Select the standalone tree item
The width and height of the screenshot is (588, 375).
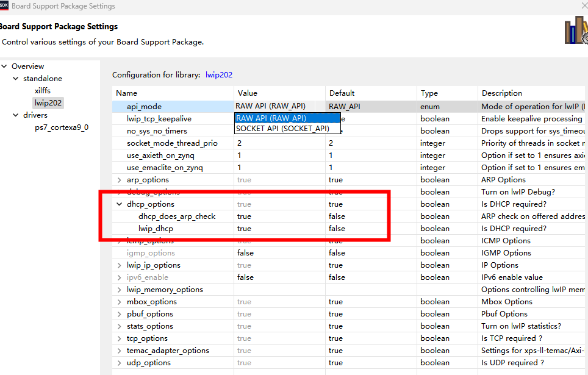[42, 79]
